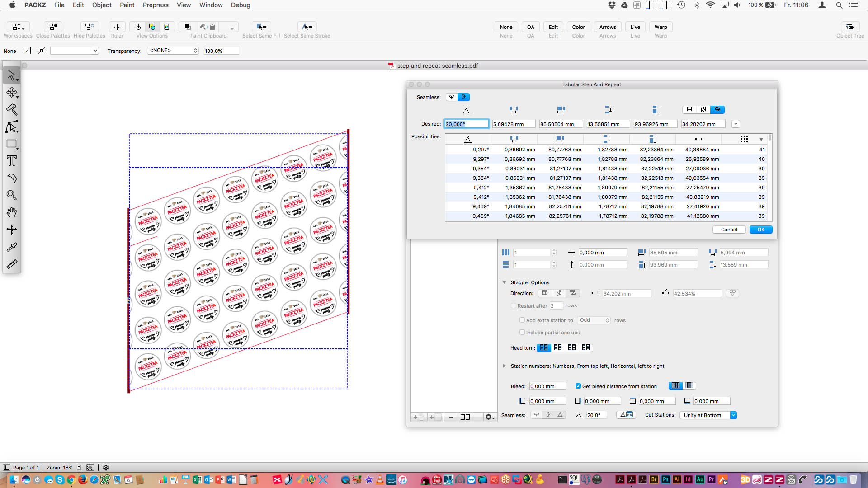
Task: Click the Desired angle 20,000° field
Action: click(466, 124)
